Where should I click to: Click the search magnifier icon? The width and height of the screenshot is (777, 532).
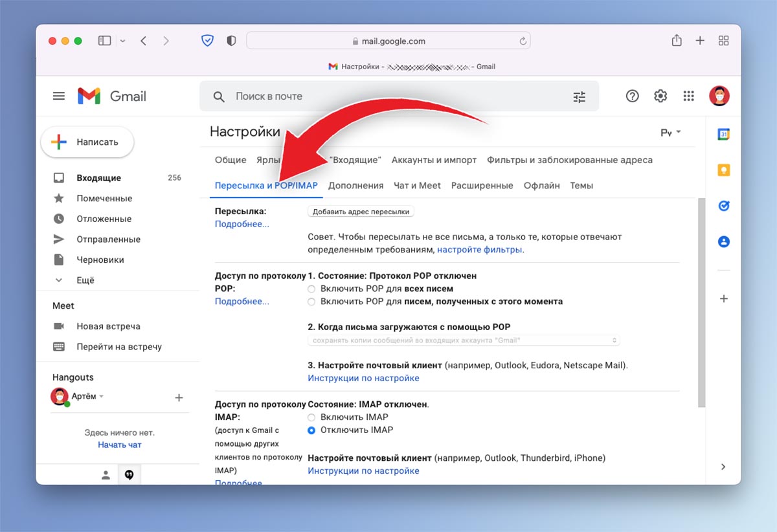(219, 96)
